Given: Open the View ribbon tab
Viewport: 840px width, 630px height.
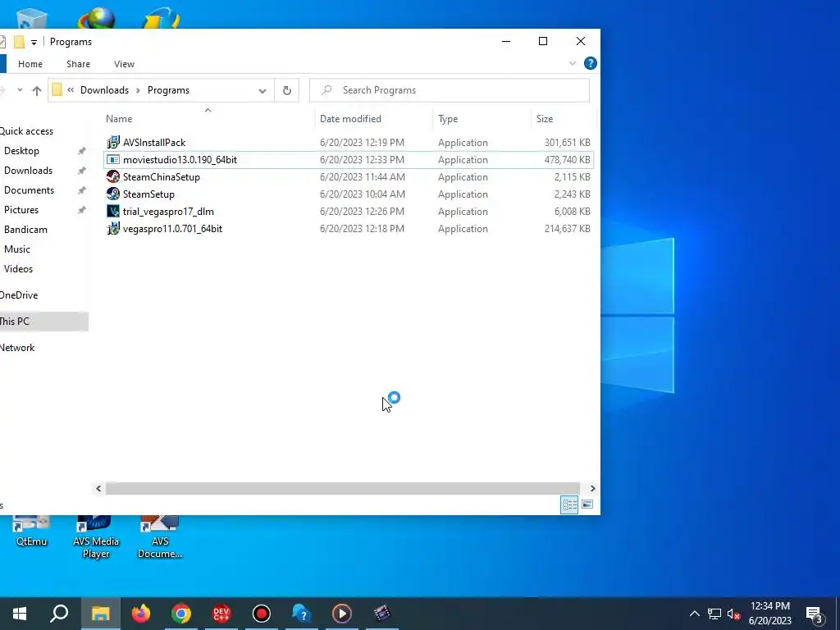Looking at the screenshot, I should pyautogui.click(x=125, y=64).
